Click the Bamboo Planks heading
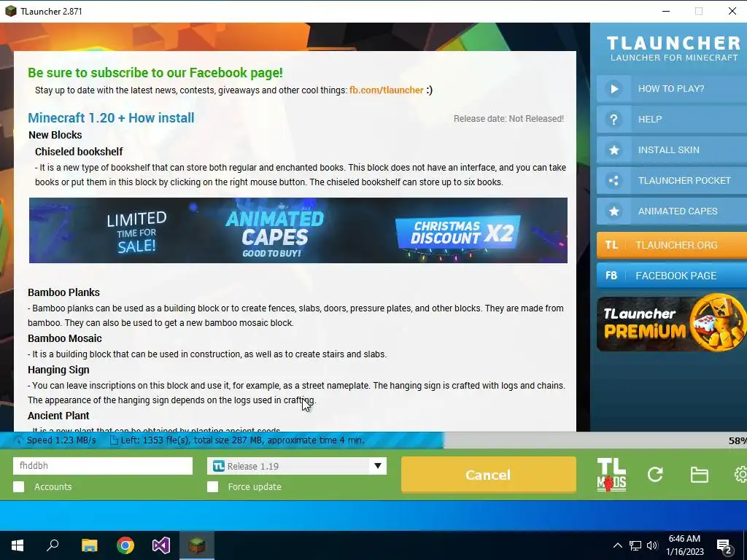This screenshot has width=747, height=560. pyautogui.click(x=64, y=292)
